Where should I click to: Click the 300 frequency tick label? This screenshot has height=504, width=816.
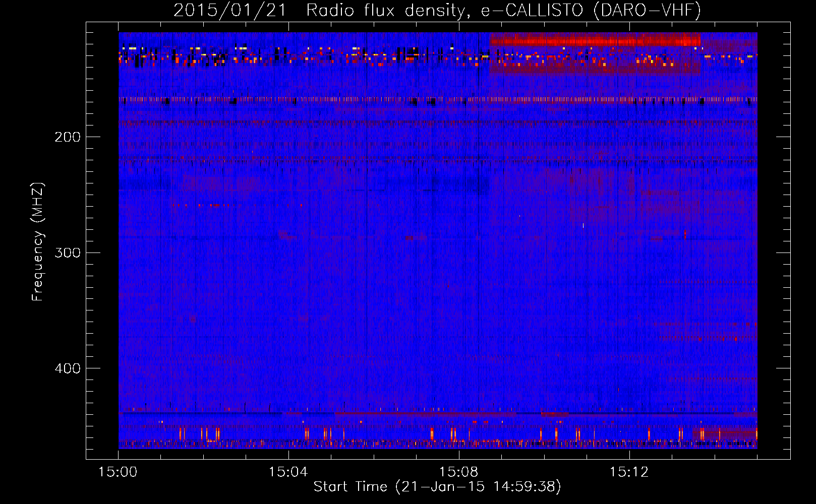68,253
